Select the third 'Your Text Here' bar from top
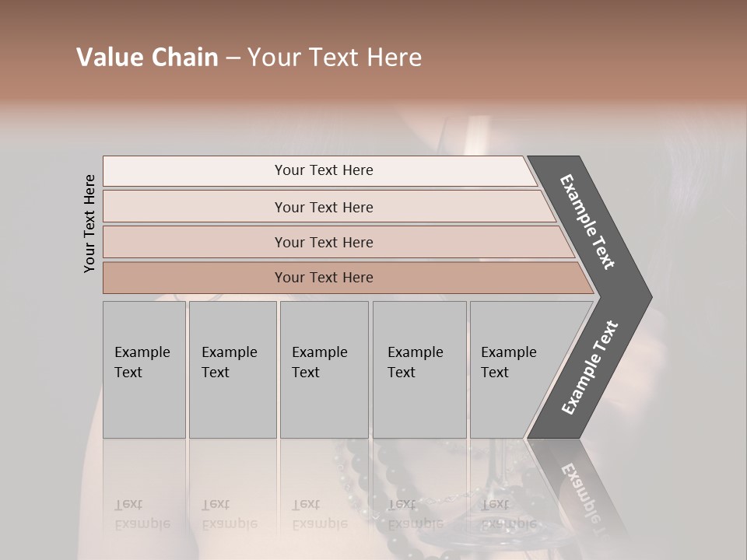Viewport: 747px width, 560px height. click(323, 242)
